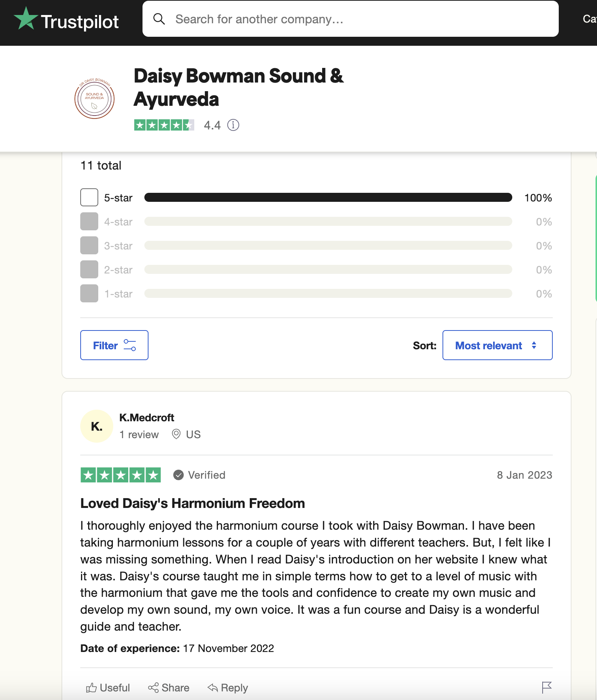This screenshot has height=700, width=597.
Task: Click the Daisy Bowman company logo
Action: (x=94, y=99)
